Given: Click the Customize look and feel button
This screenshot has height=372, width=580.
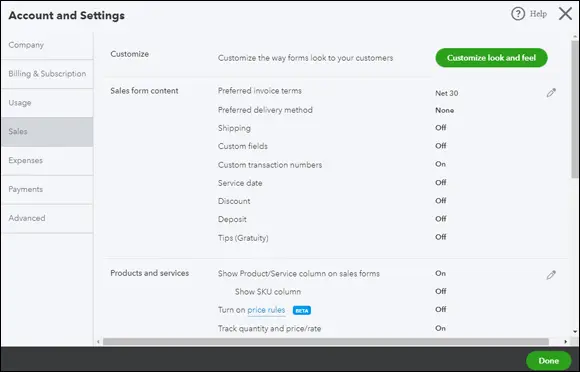Looking at the screenshot, I should click(491, 58).
